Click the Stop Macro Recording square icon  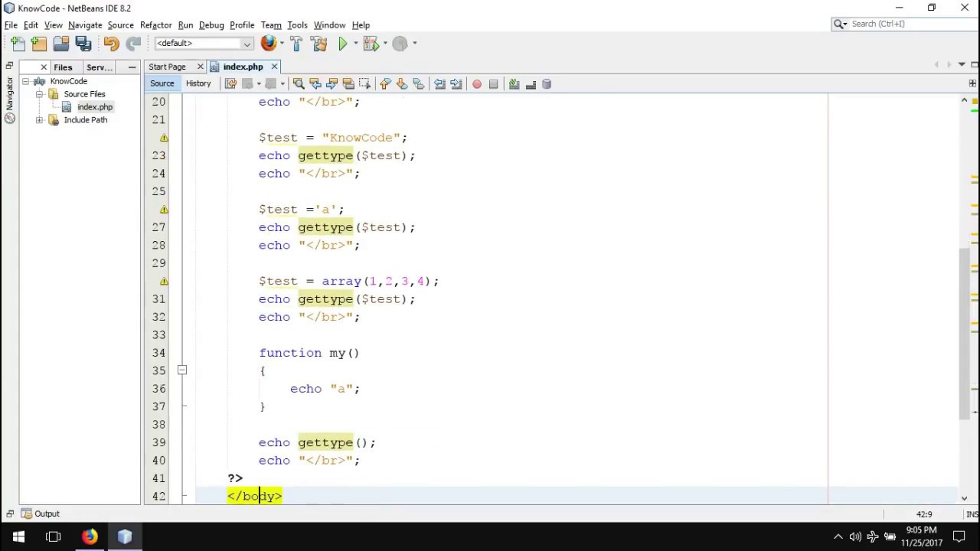tap(493, 84)
